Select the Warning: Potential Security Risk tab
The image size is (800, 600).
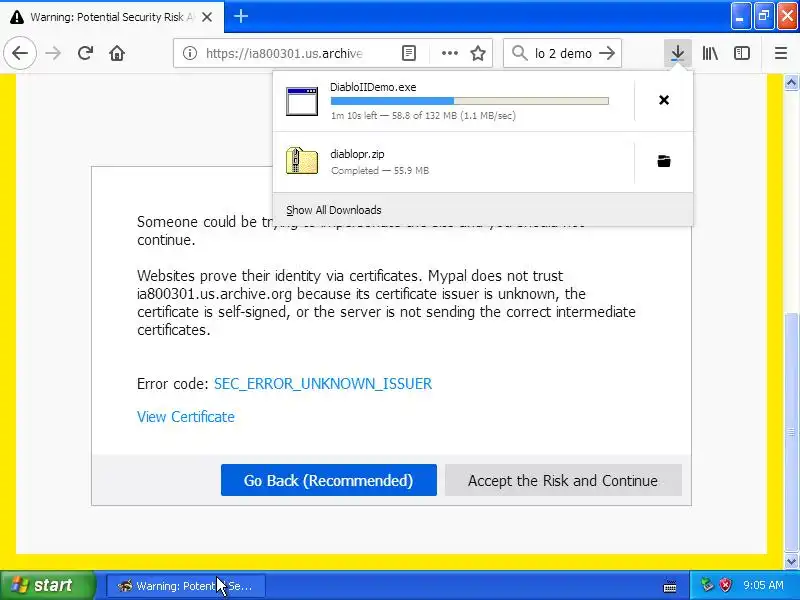pyautogui.click(x=112, y=17)
